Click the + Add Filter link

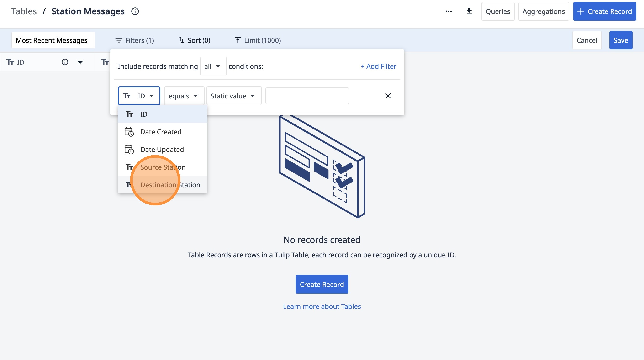tap(378, 66)
